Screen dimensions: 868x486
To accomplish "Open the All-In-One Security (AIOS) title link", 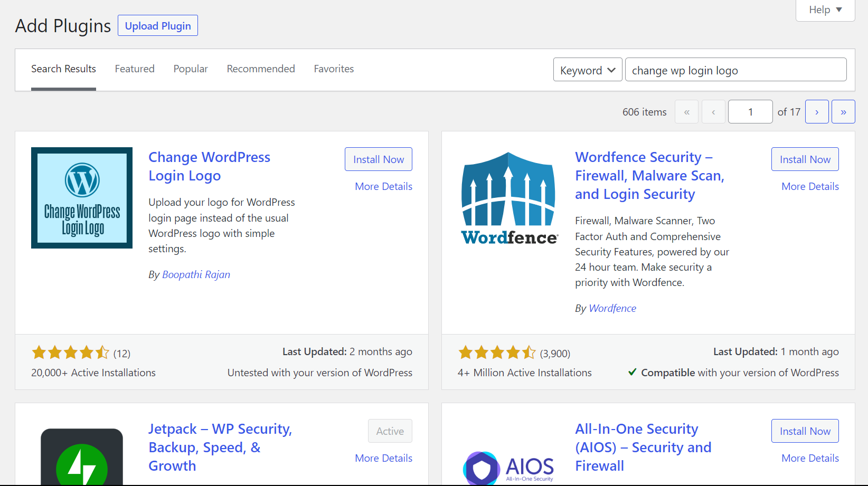I will 643,447.
